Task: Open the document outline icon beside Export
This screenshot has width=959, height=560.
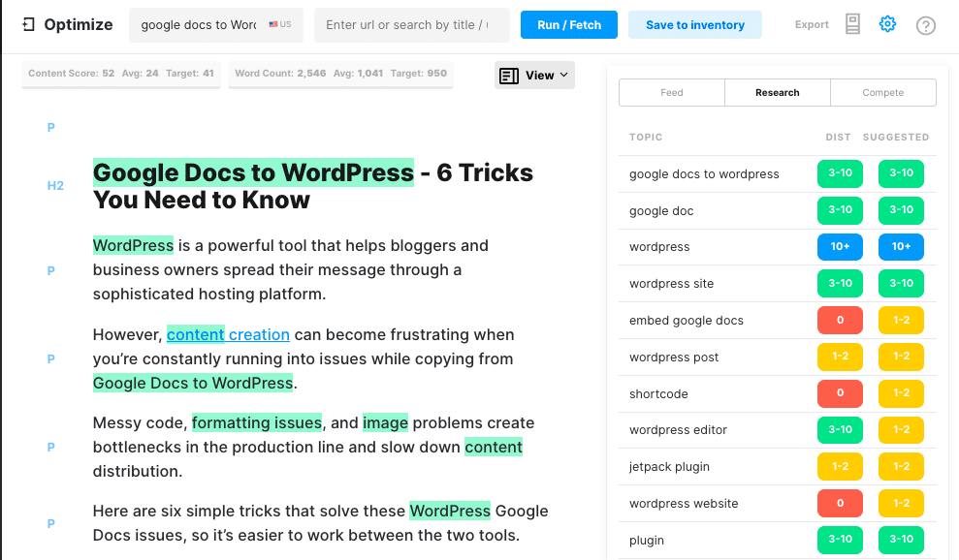Action: pyautogui.click(x=852, y=24)
